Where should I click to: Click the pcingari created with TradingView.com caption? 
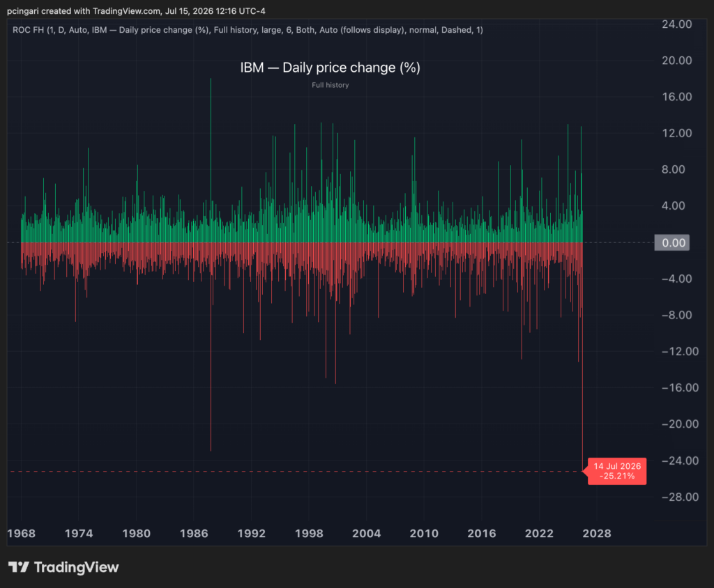(x=136, y=11)
